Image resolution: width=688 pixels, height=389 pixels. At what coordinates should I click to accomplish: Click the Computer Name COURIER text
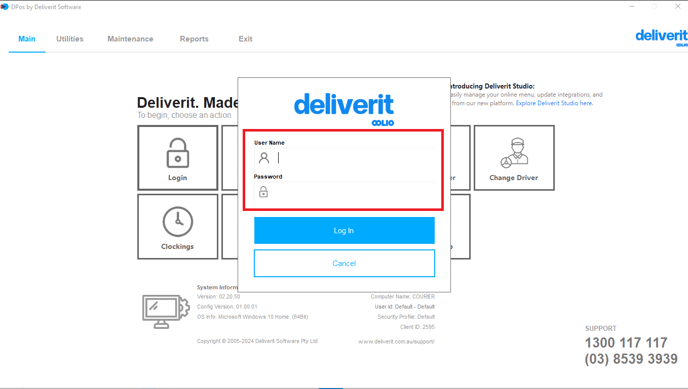click(402, 297)
